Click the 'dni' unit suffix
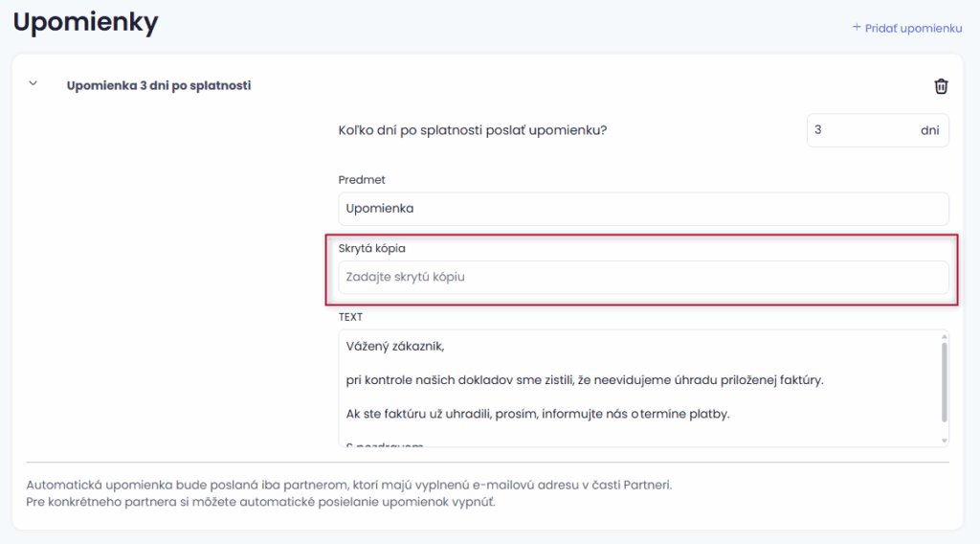Viewport: 980px width, 544px height. coord(929,130)
